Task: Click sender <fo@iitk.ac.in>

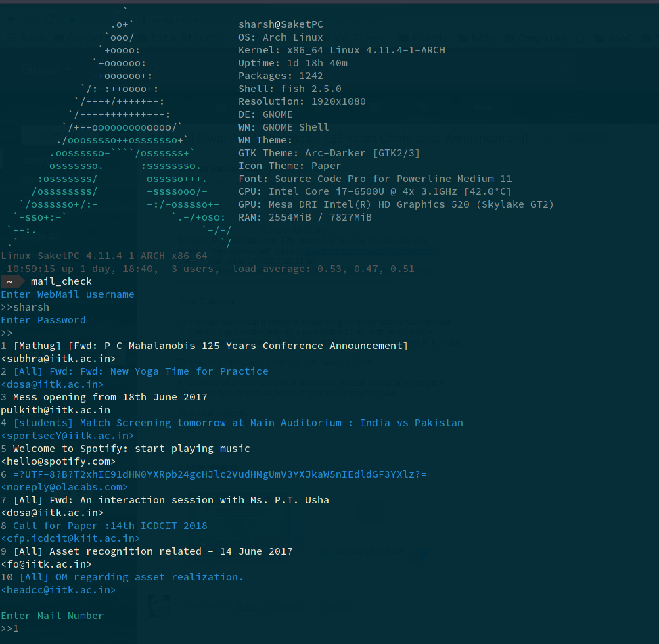Action: tap(46, 564)
